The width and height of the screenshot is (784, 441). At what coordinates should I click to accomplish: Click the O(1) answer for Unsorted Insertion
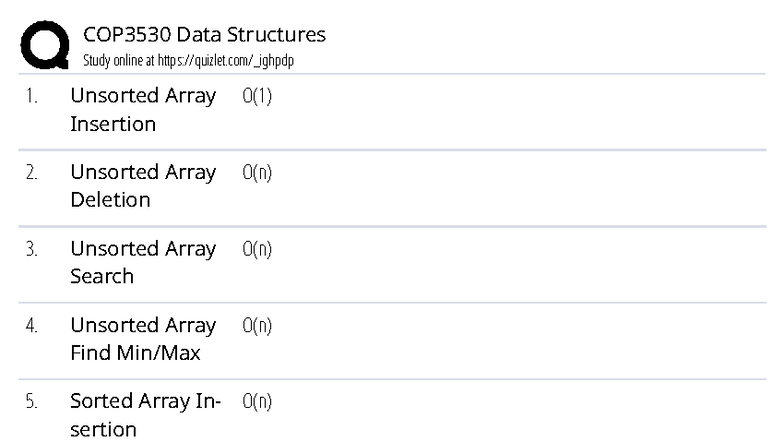(257, 97)
